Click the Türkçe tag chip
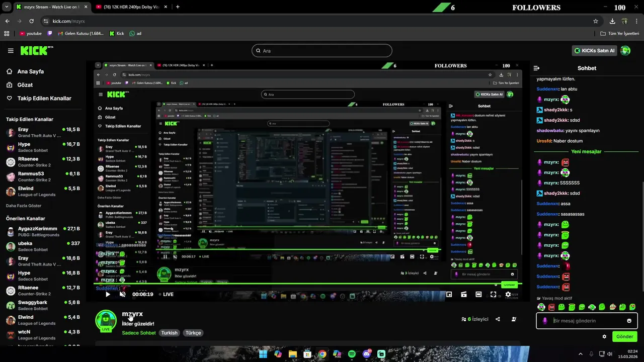644x362 pixels. [x=193, y=333]
